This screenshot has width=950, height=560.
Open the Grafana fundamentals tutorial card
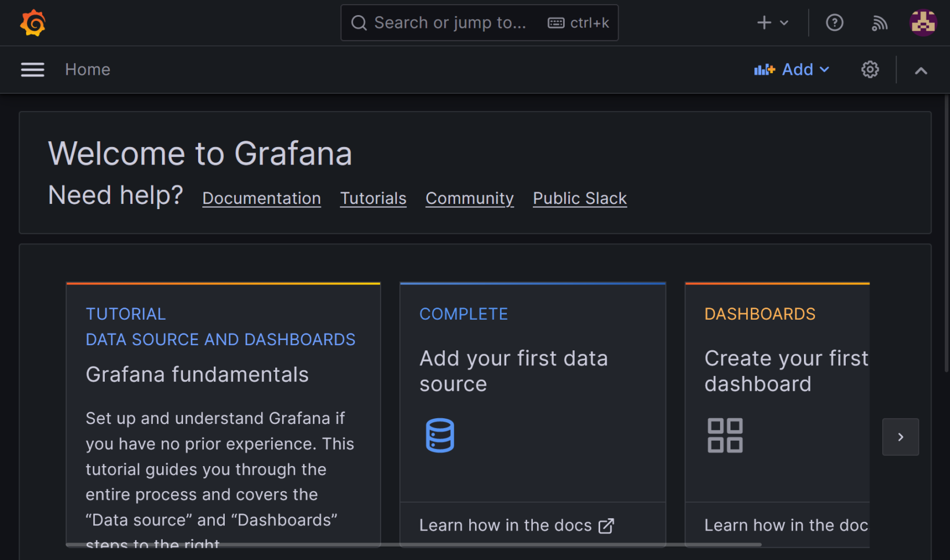[223, 405]
